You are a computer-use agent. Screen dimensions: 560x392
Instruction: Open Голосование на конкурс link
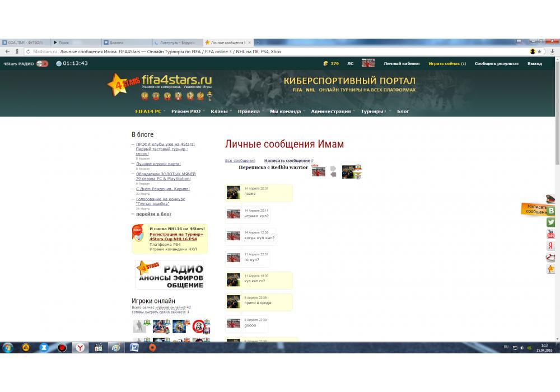[x=160, y=202]
